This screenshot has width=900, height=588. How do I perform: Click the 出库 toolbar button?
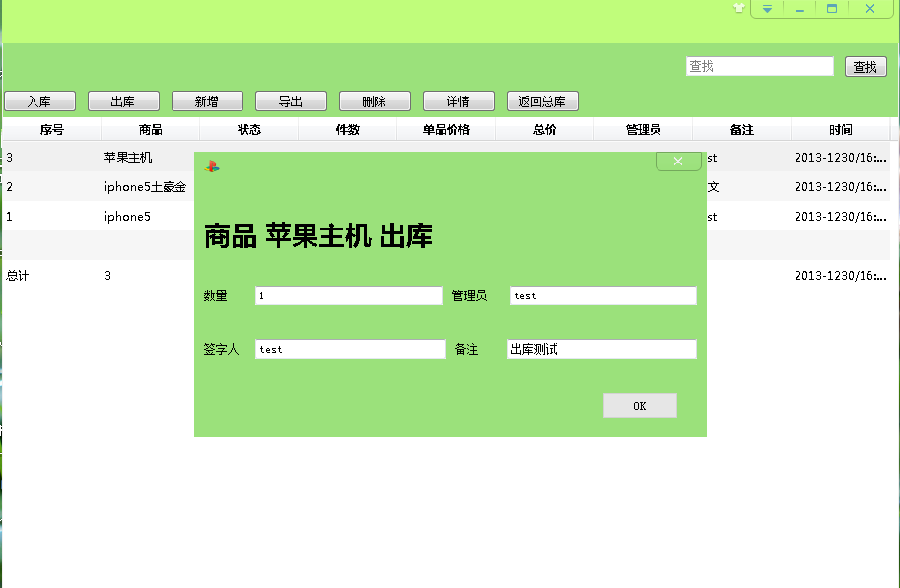coord(123,101)
